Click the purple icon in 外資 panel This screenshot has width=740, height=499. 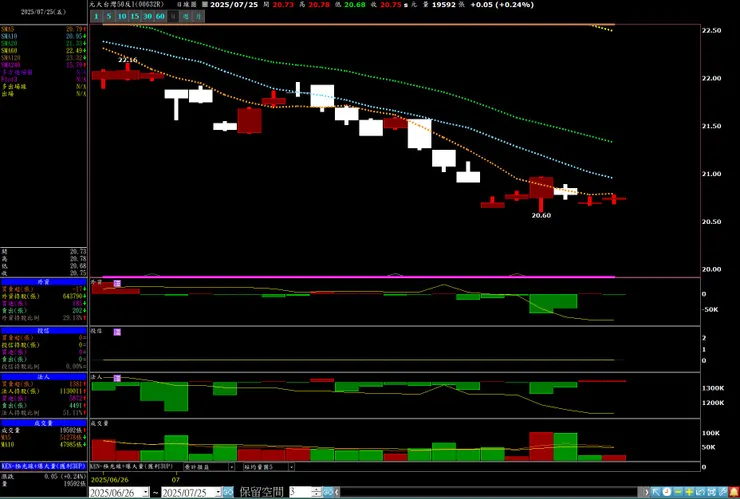pyautogui.click(x=117, y=284)
